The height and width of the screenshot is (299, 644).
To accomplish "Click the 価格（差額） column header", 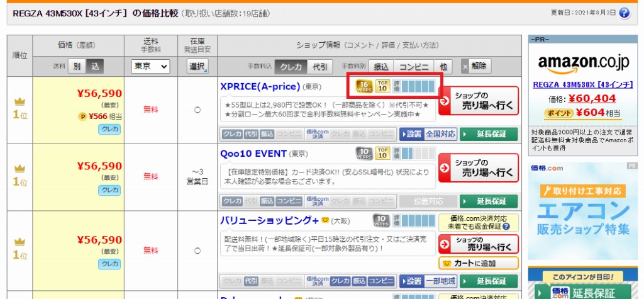I will [78, 45].
